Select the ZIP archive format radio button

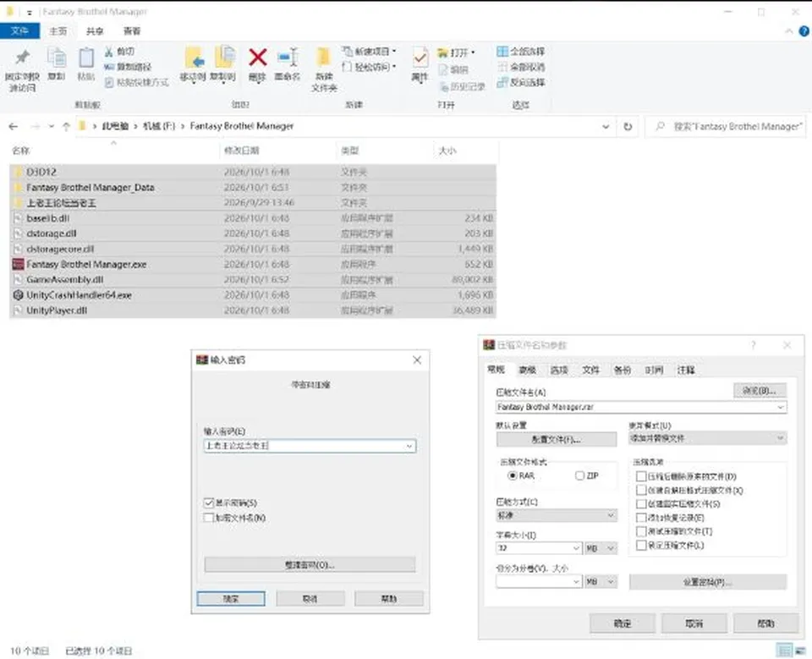tap(579, 475)
